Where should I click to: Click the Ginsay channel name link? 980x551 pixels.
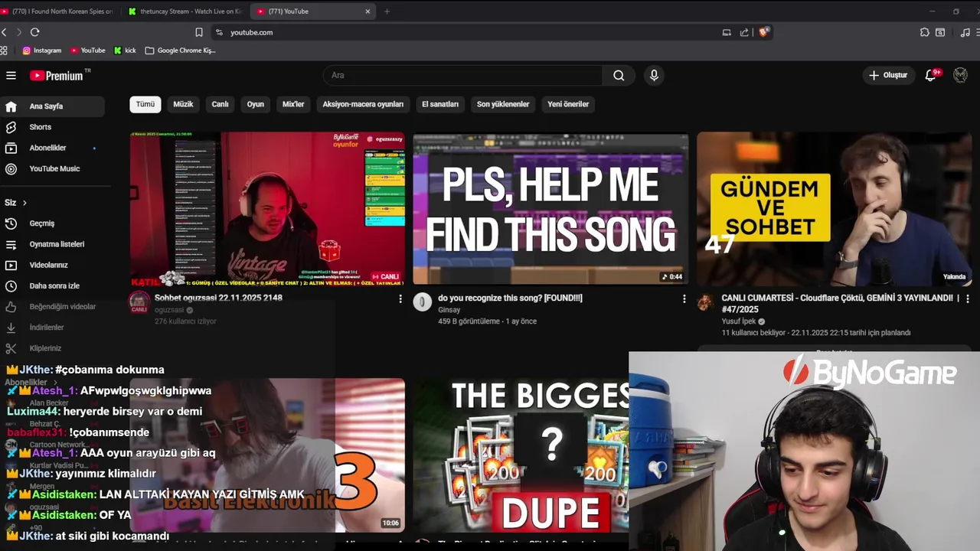click(x=449, y=310)
